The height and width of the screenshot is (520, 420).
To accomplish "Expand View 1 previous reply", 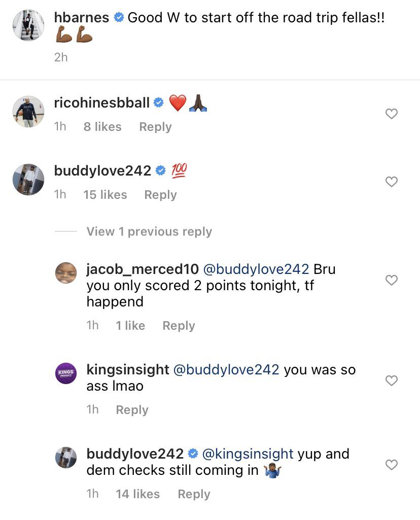I will (x=149, y=232).
